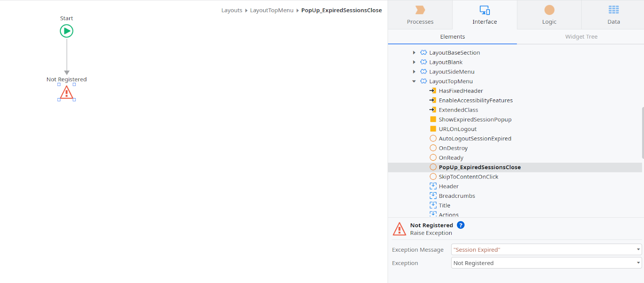
Task: Go to LayoutTopMenu in the breadcrumb
Action: point(272,10)
